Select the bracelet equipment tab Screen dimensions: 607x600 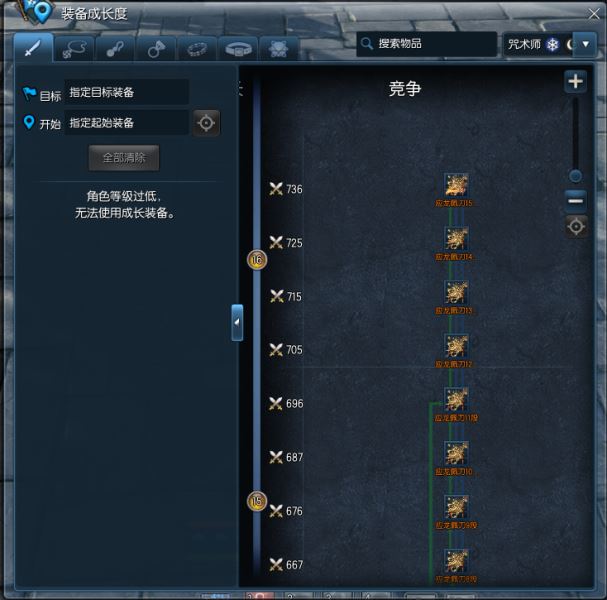(197, 49)
